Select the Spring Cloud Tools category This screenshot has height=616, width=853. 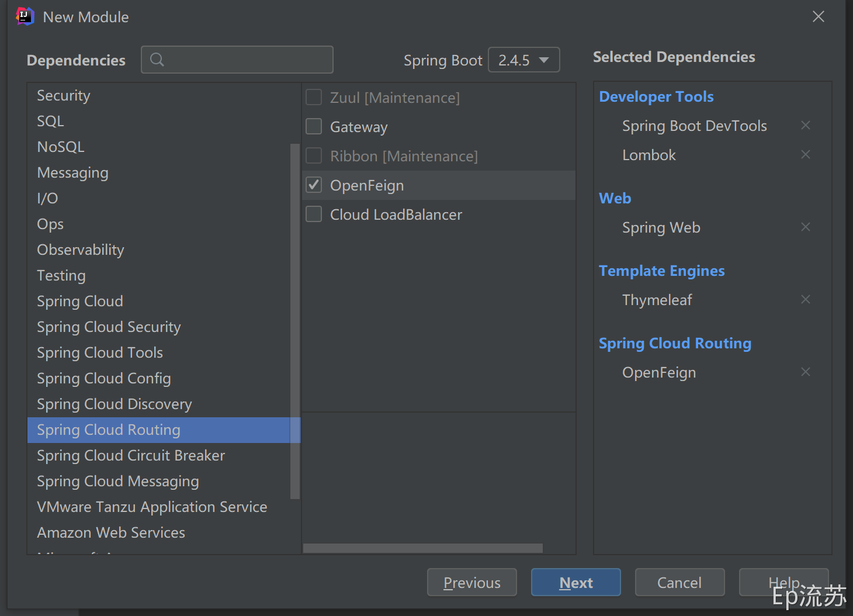coord(159,353)
